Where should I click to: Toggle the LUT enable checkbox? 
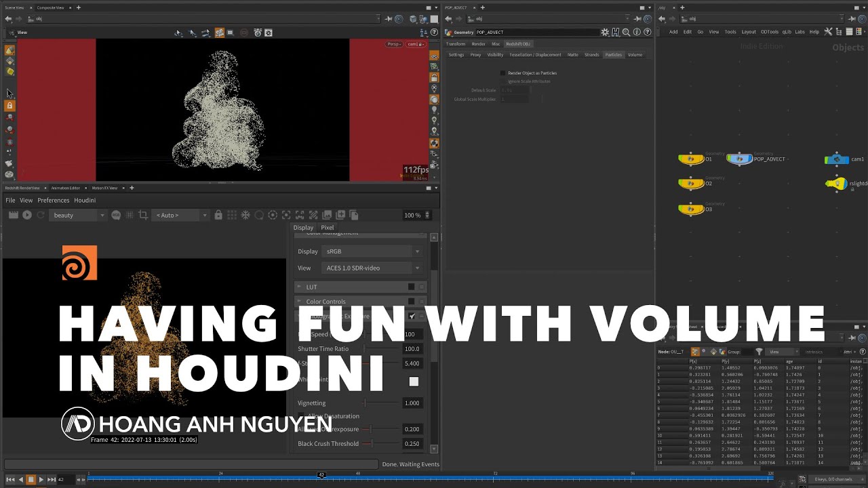point(411,287)
